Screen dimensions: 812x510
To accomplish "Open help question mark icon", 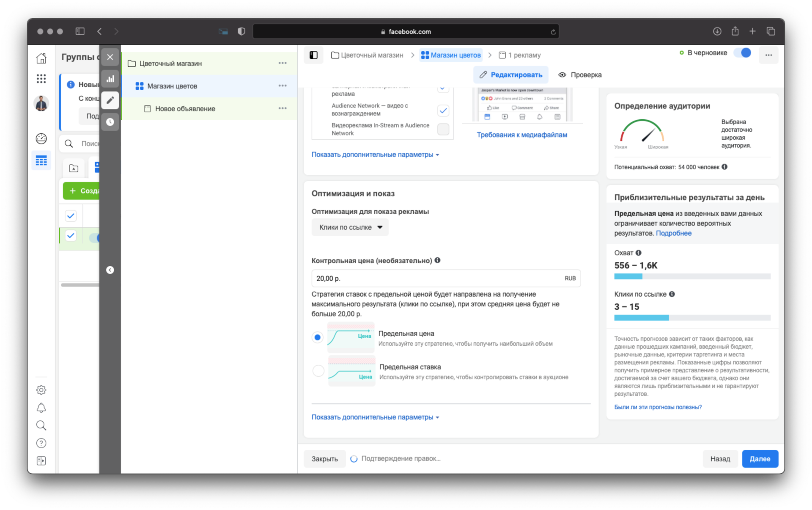I will [41, 443].
